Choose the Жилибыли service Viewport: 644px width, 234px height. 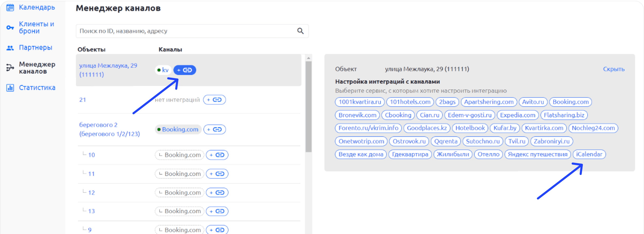coord(453,154)
